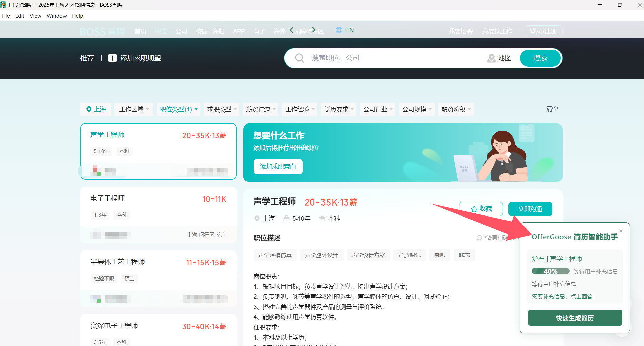The image size is (644, 346).
Task: Open the View menu
Action: pyautogui.click(x=35, y=16)
